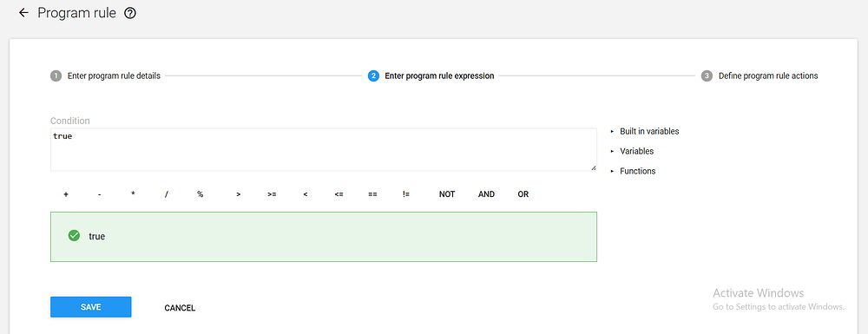Expand the Functions section
The width and height of the screenshot is (868, 334).
(x=633, y=171)
